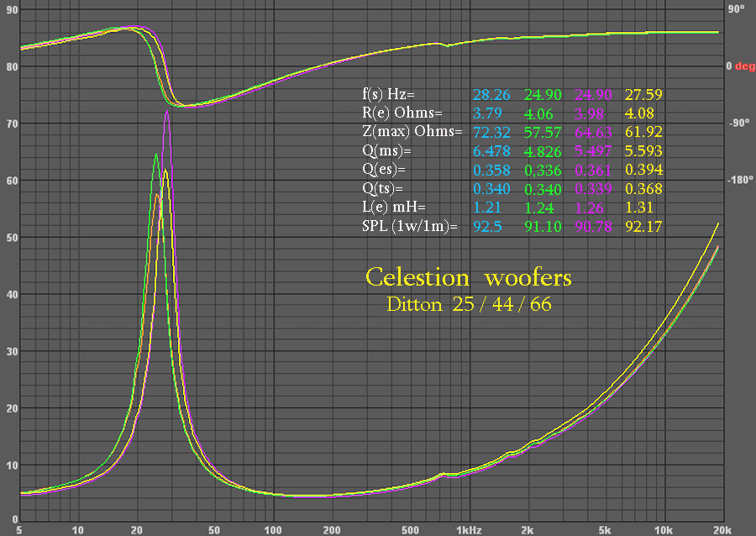Select R(e) value 3.79

coord(487,113)
